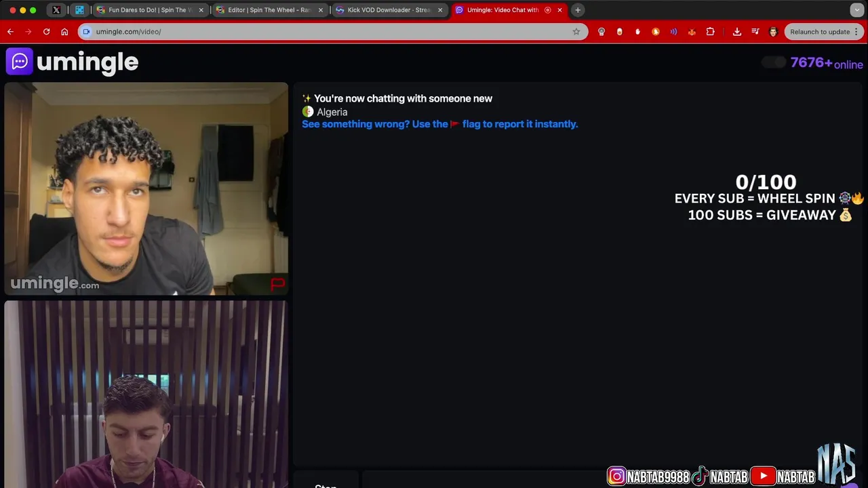The image size is (868, 488).
Task: Open the media controls playlist icon
Action: [x=755, y=32]
